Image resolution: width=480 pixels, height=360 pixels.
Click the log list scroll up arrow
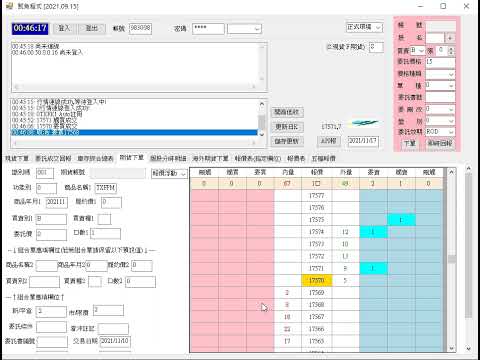(x=262, y=104)
